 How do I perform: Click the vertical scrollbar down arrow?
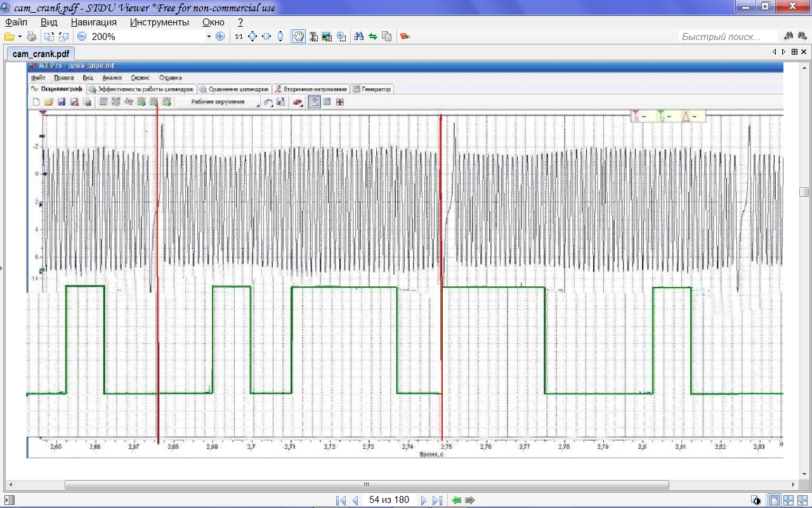click(x=804, y=474)
